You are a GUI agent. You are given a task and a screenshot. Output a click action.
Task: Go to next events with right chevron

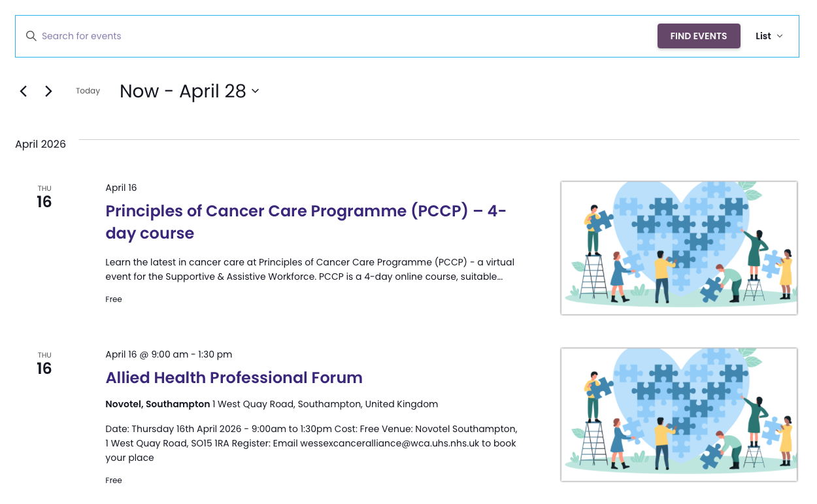[48, 92]
